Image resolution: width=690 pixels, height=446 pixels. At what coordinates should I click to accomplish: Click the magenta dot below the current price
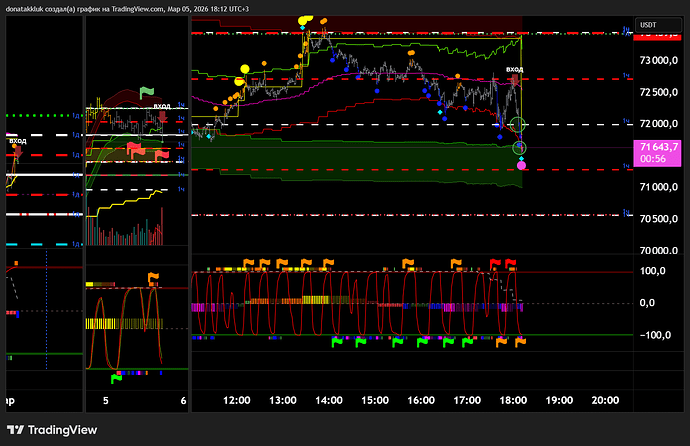(521, 165)
